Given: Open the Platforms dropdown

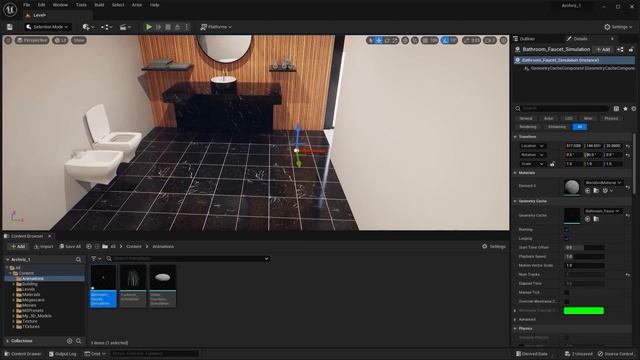Looking at the screenshot, I should pos(216,27).
